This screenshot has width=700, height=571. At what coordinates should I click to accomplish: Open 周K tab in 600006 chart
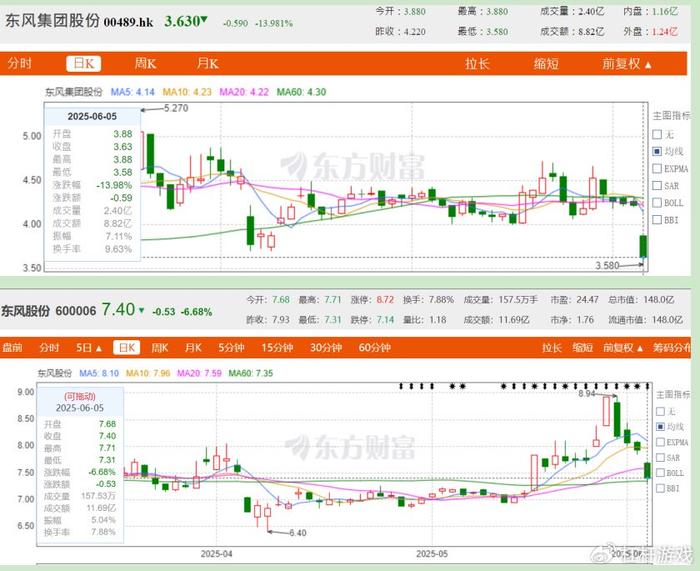click(x=159, y=347)
